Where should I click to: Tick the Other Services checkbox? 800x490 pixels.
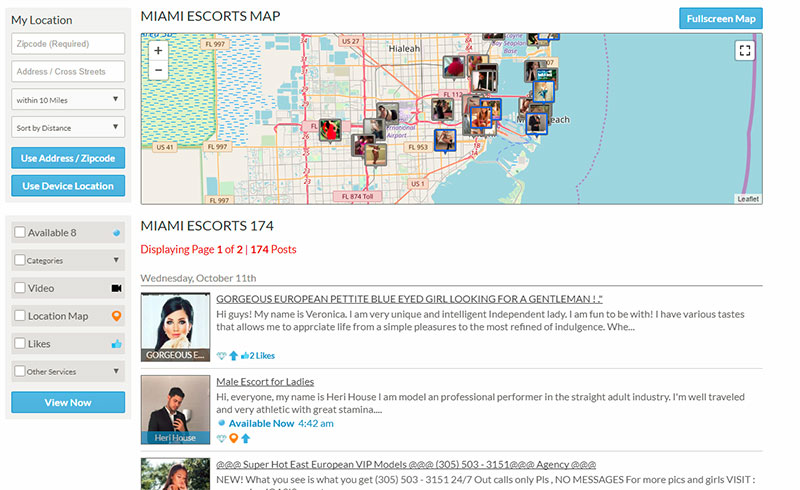20,371
